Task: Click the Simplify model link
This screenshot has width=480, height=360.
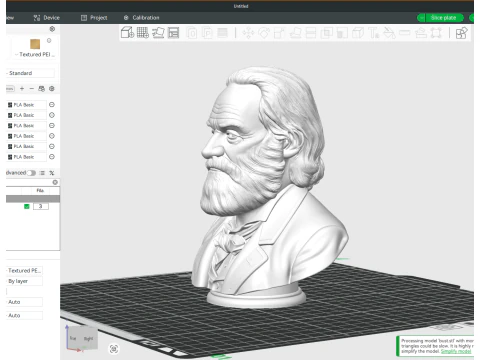Action: 456,351
